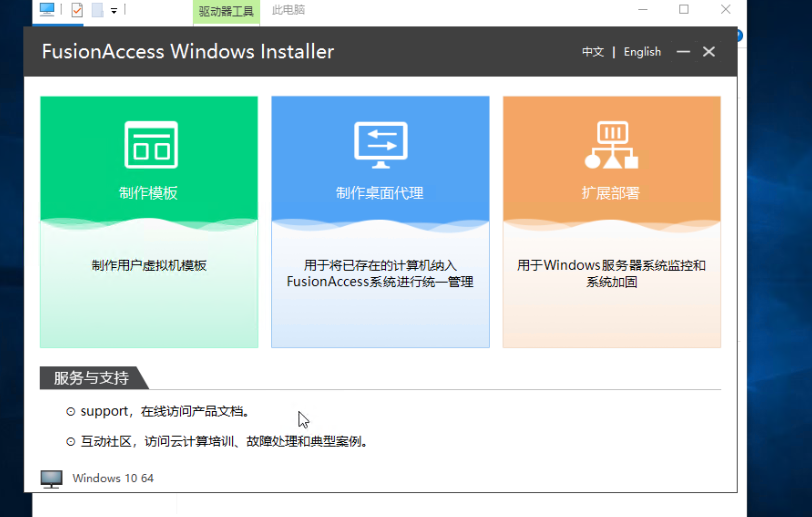The image size is (812, 517).
Task: Close the Explorer window behind installer
Action: (726, 9)
